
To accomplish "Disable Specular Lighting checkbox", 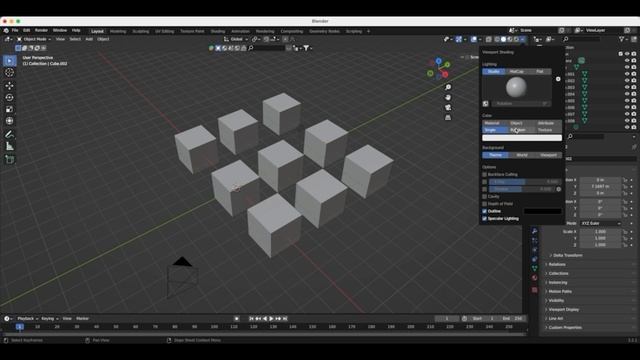I will pos(484,219).
